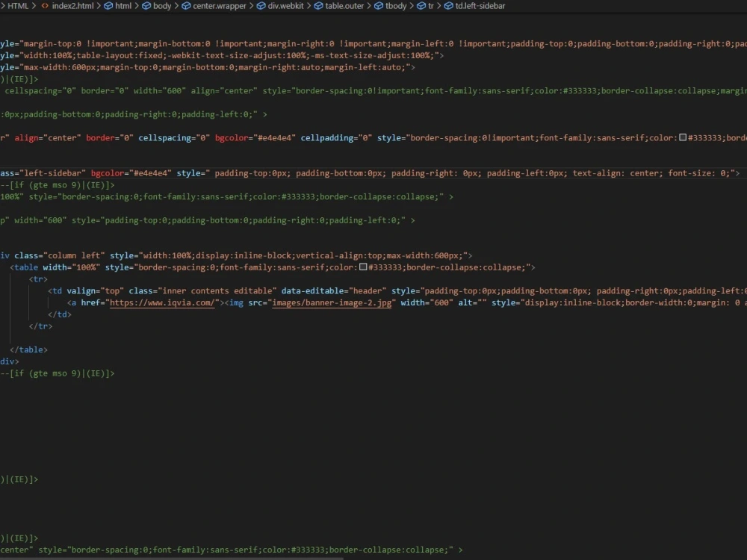Navigate to body breadcrumb item
The width and height of the screenshot is (747, 560).
pos(162,6)
